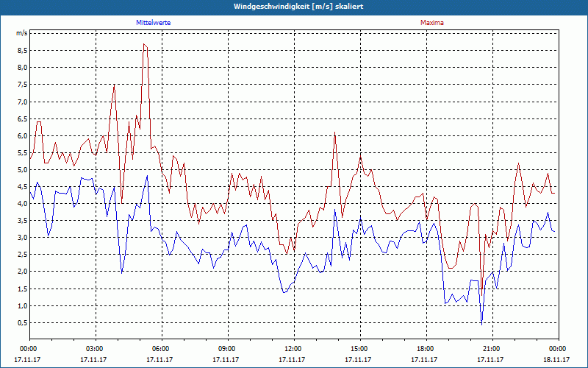This screenshot has width=588, height=368.
Task: Click the 3,5 y-axis value
Action: [x=22, y=220]
